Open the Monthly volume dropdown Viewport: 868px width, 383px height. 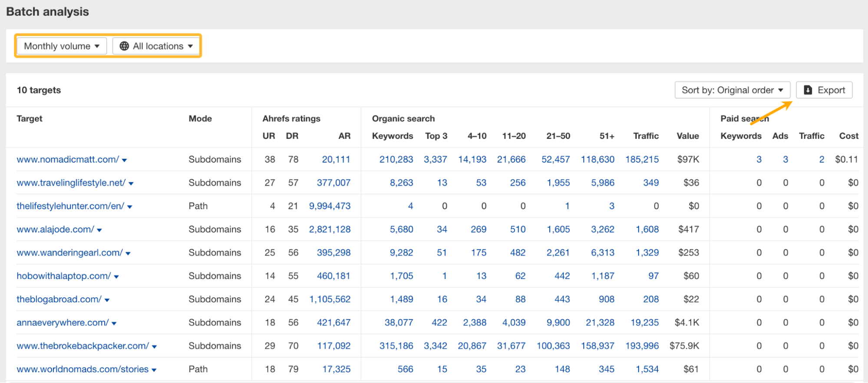click(62, 46)
